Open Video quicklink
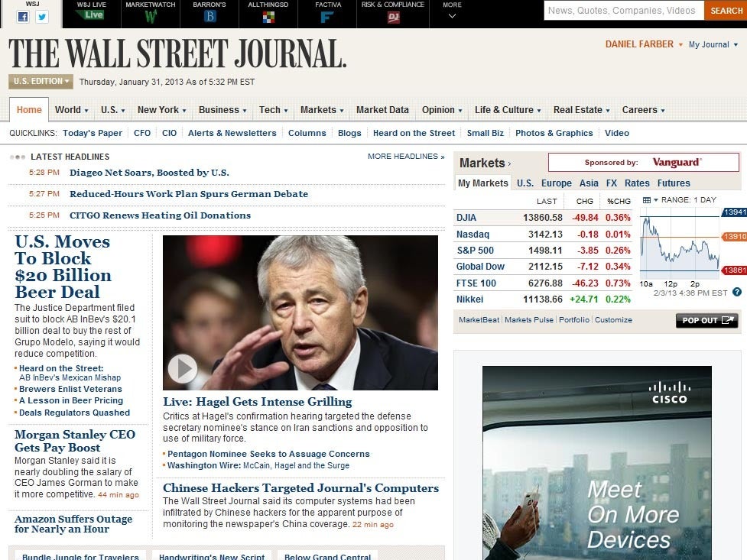 (x=617, y=134)
